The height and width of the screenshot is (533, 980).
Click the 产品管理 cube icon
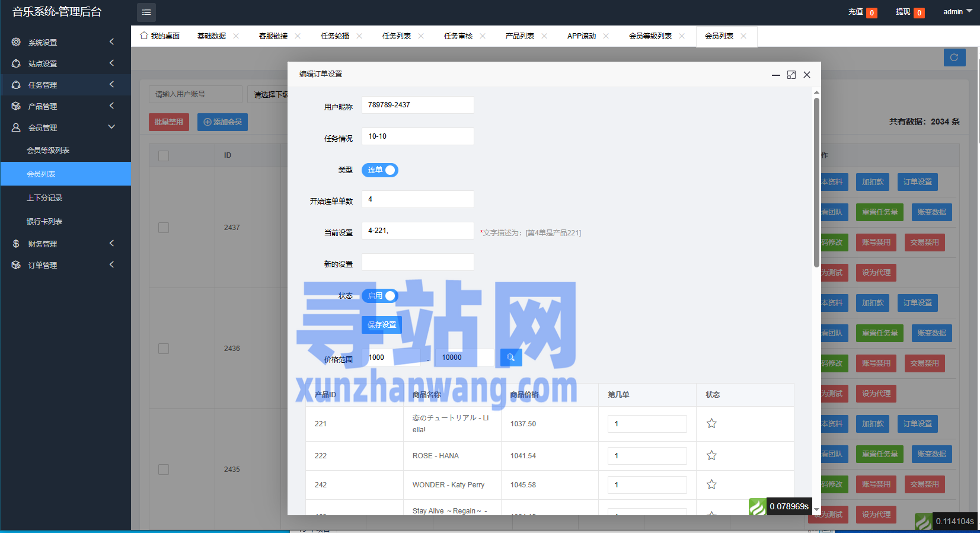(x=16, y=106)
